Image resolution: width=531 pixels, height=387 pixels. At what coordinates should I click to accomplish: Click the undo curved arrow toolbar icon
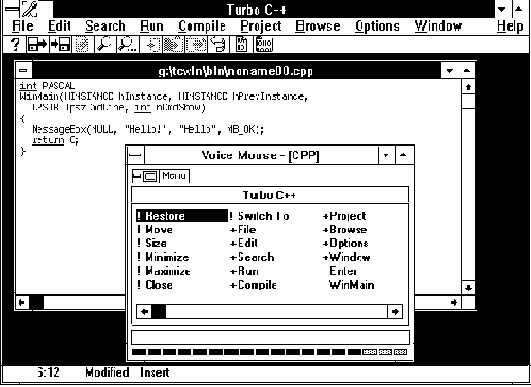tap(218, 44)
